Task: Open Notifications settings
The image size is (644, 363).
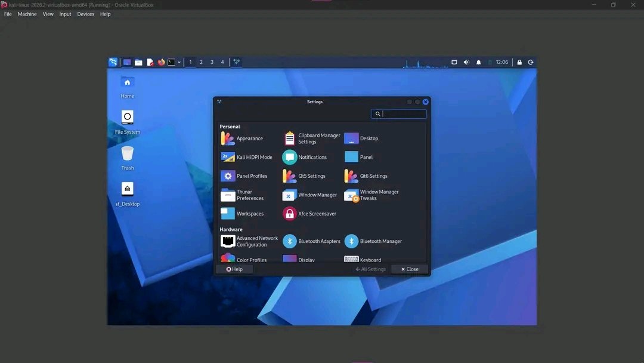Action: [x=304, y=157]
